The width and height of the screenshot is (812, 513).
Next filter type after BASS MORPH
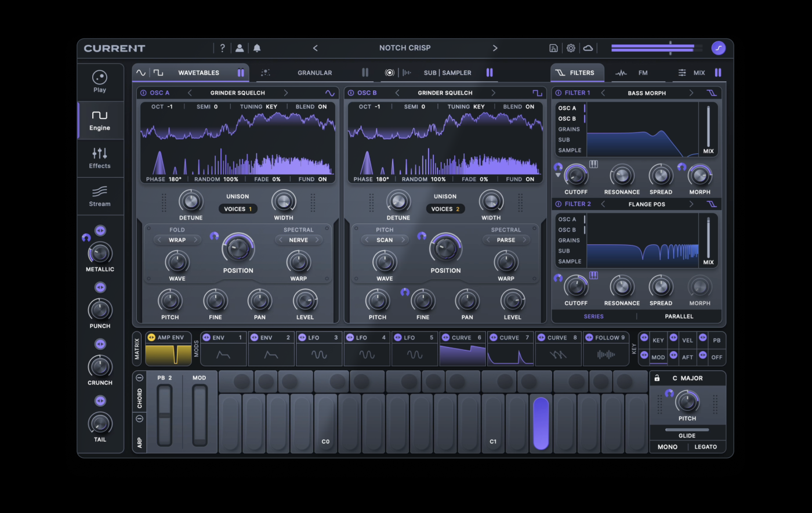(691, 93)
